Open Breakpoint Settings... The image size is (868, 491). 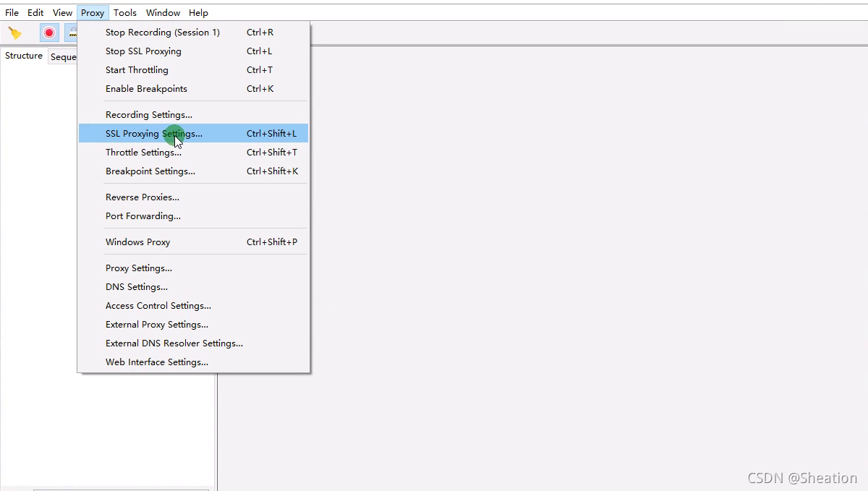(x=194, y=171)
